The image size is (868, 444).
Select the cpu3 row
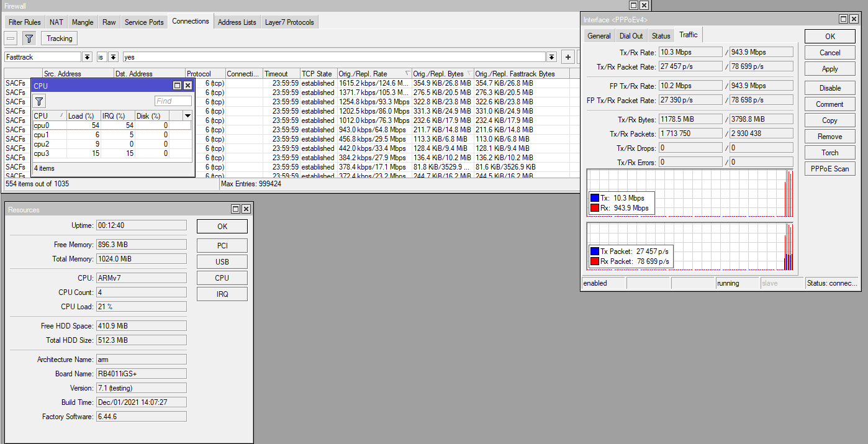tap(112, 153)
